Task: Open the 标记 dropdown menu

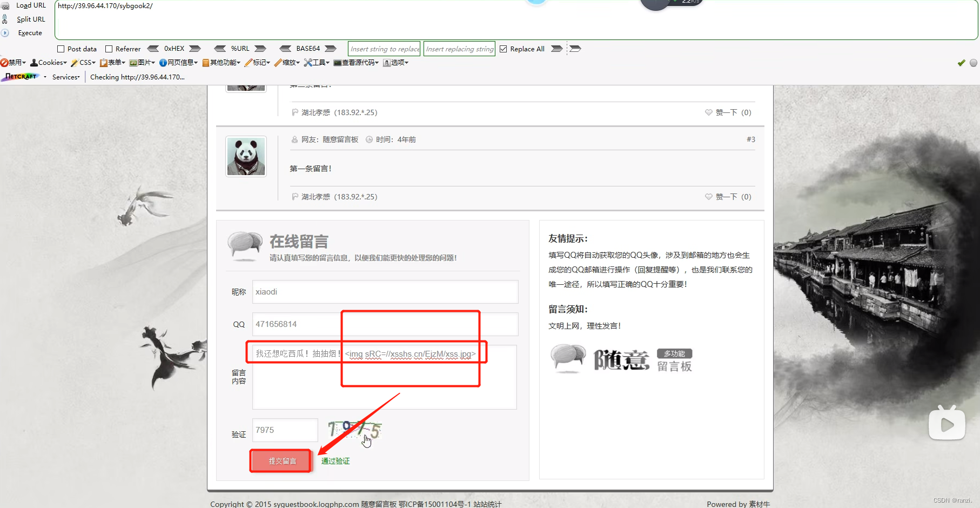Action: pyautogui.click(x=257, y=63)
